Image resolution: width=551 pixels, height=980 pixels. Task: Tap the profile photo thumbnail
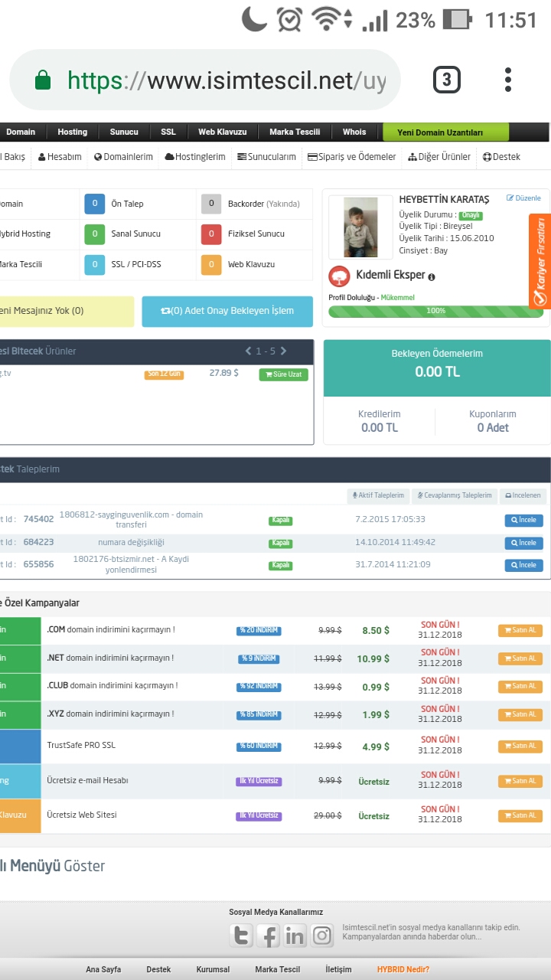coord(360,227)
